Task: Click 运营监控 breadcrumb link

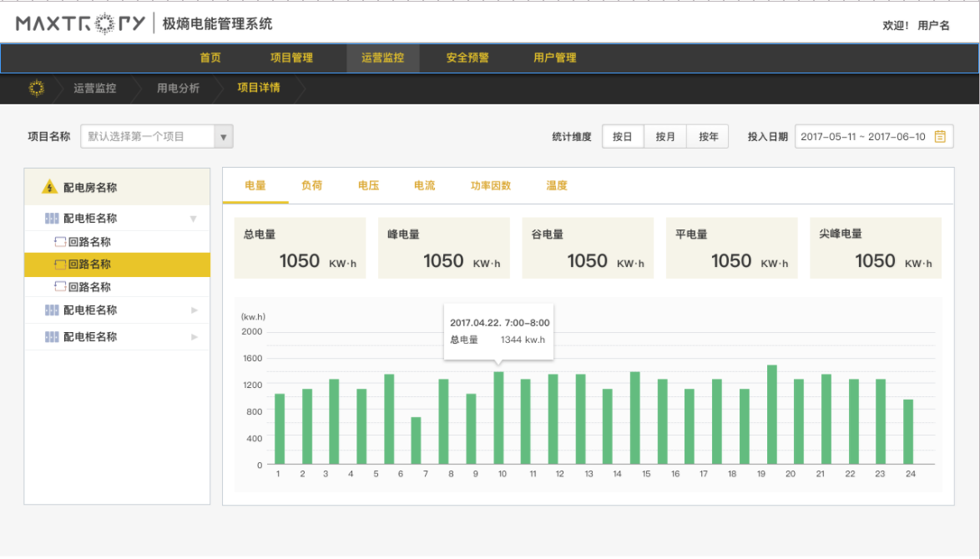Action: (x=95, y=88)
